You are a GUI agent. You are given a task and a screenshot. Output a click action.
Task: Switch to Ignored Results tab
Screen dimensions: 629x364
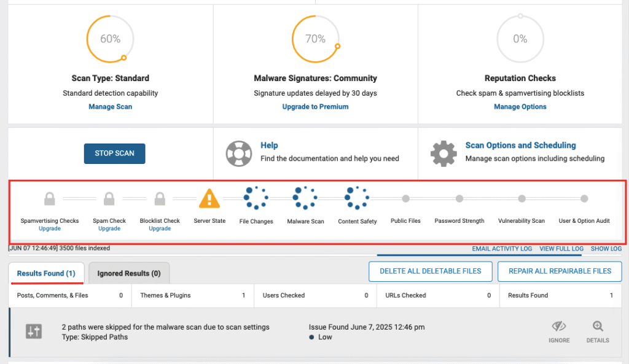129,273
